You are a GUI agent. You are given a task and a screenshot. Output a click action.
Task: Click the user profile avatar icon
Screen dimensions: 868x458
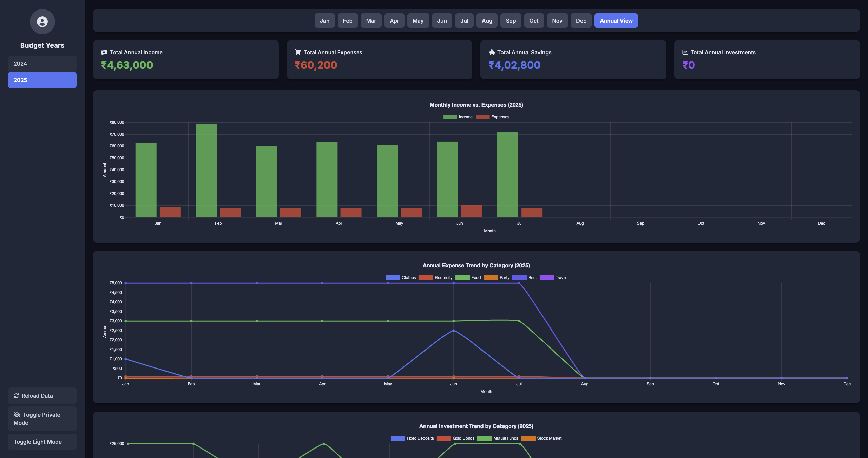[x=42, y=22]
